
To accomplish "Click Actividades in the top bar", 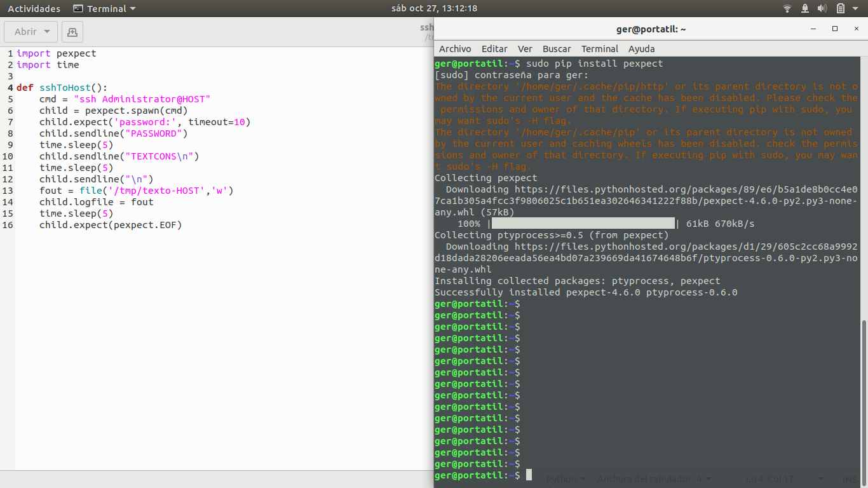I will pos(34,9).
